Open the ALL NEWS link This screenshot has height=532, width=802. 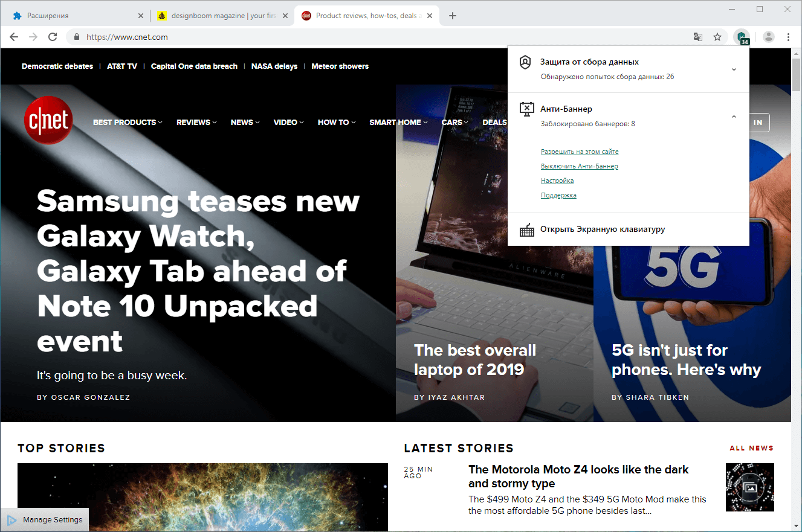(751, 448)
